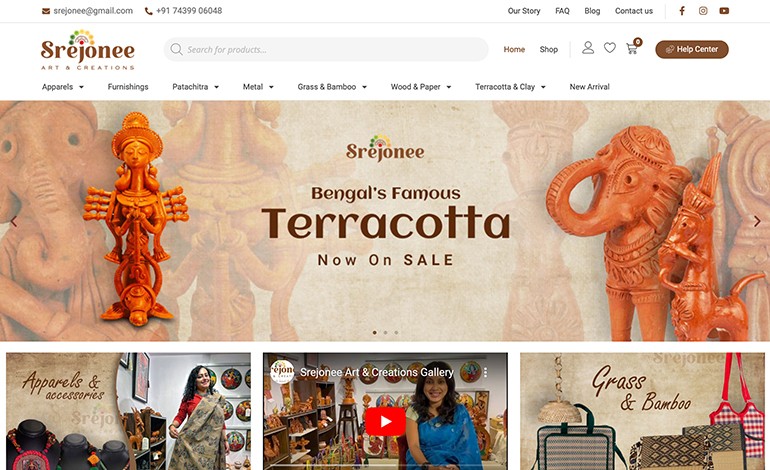Open the Furnishings category

pos(128,87)
